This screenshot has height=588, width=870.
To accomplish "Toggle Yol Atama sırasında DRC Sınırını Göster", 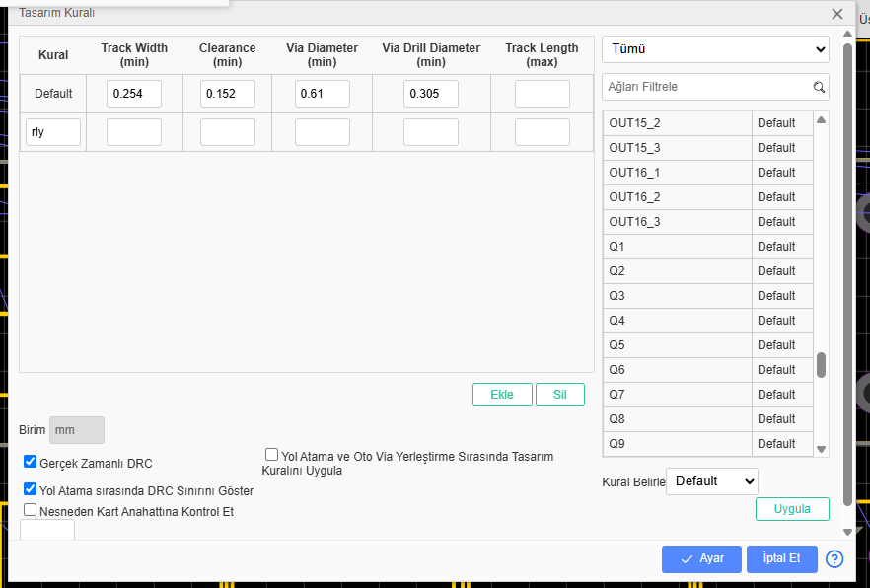I will (30, 489).
